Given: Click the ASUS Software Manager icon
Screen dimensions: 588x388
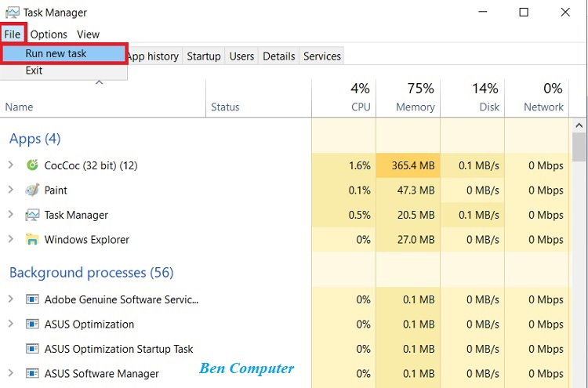Looking at the screenshot, I should [32, 374].
